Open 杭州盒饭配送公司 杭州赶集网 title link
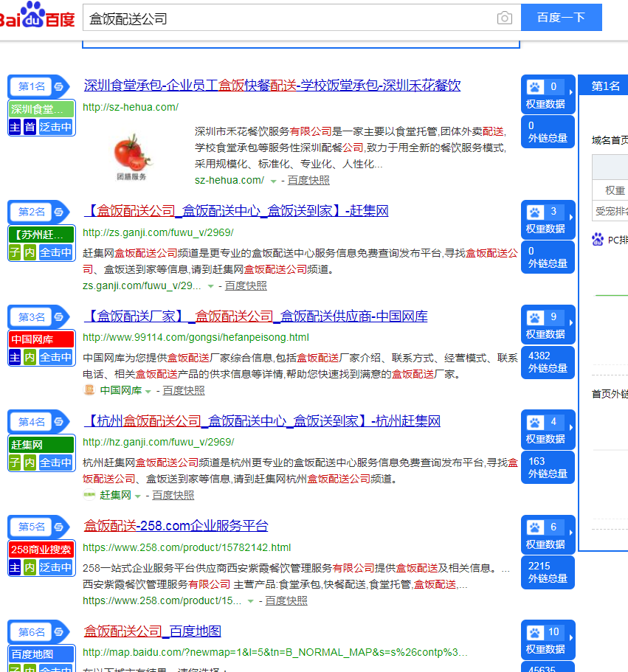The width and height of the screenshot is (628, 672). point(262,421)
